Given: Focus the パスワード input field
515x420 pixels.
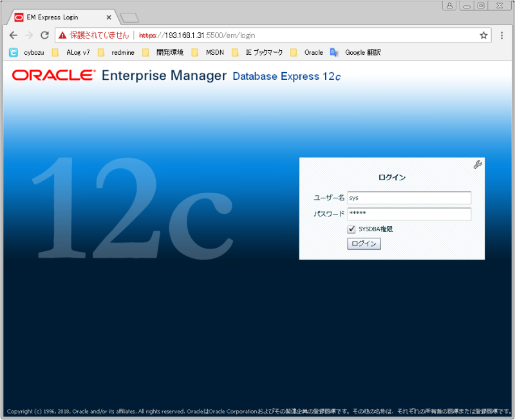Looking at the screenshot, I should (409, 214).
